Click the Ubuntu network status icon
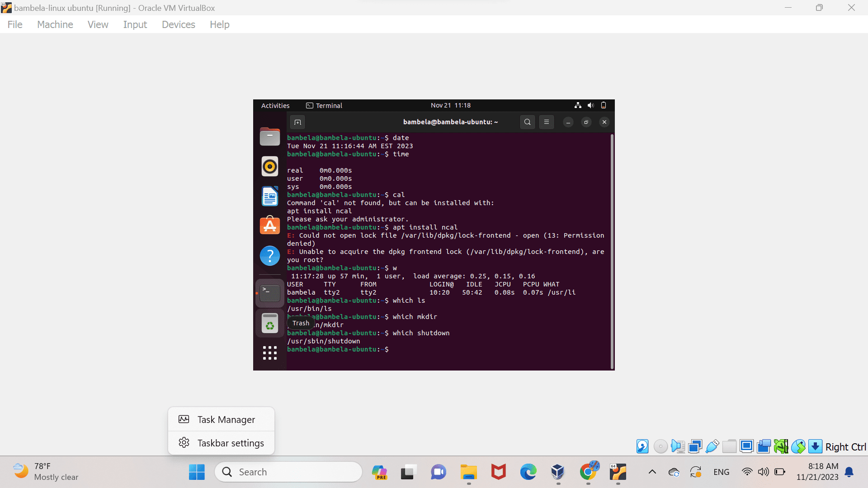 coord(578,105)
